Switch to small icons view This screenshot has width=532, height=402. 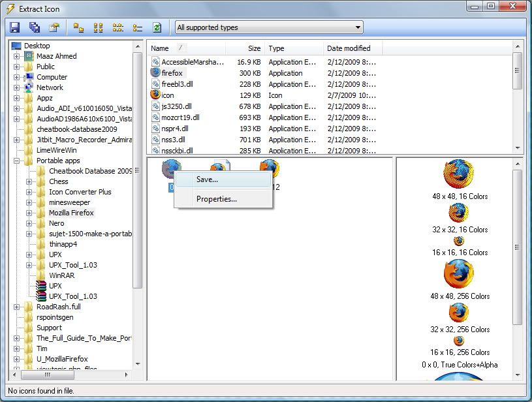coord(98,27)
